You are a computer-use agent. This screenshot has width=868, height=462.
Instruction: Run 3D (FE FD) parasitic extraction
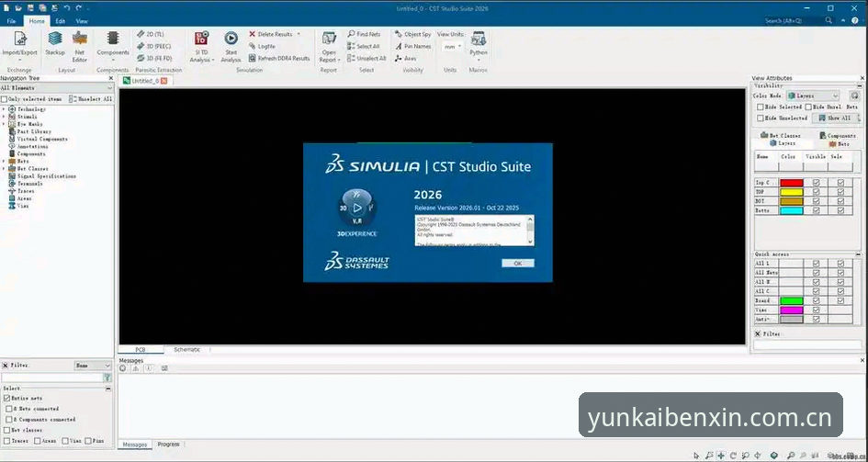pos(154,58)
